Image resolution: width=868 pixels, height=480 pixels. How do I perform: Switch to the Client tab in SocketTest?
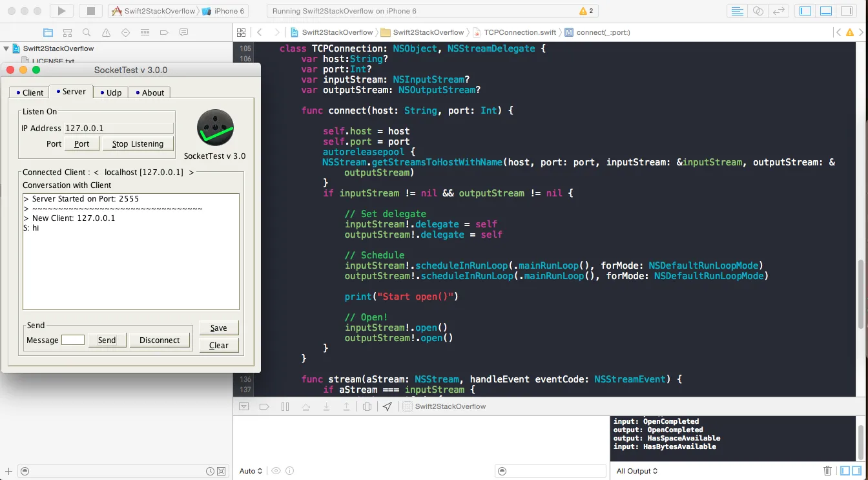(29, 92)
